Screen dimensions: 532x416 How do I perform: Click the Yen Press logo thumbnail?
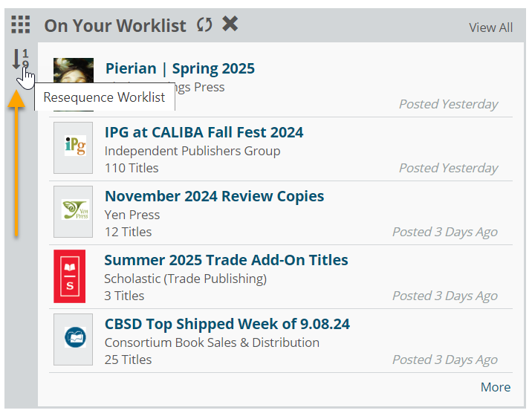(74, 212)
